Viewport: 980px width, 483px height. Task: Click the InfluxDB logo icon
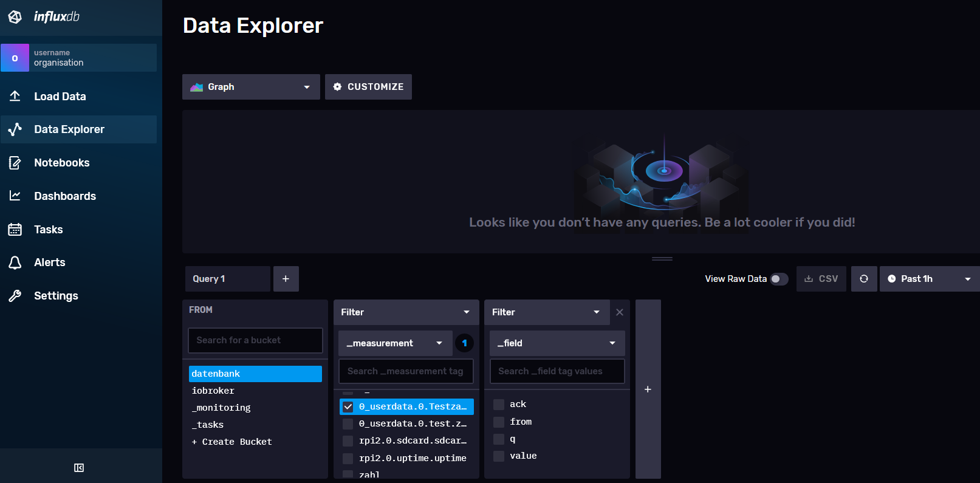click(15, 17)
